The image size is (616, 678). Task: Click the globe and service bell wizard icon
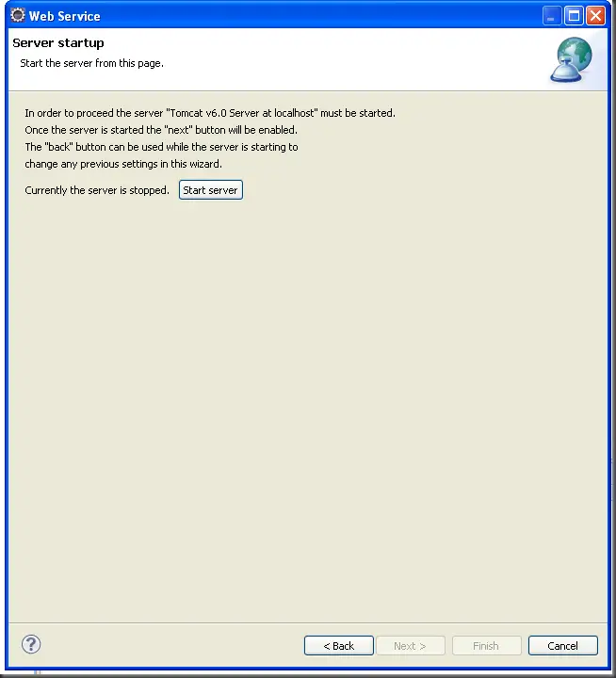point(572,60)
